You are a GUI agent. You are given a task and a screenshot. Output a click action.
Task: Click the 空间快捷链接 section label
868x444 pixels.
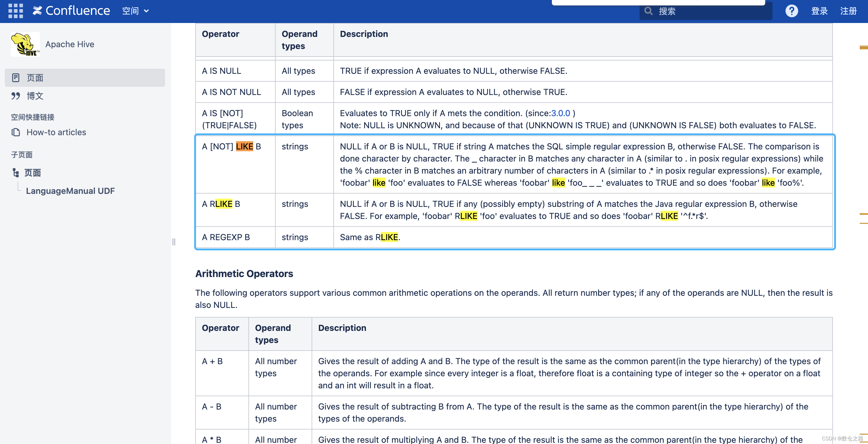coord(33,117)
